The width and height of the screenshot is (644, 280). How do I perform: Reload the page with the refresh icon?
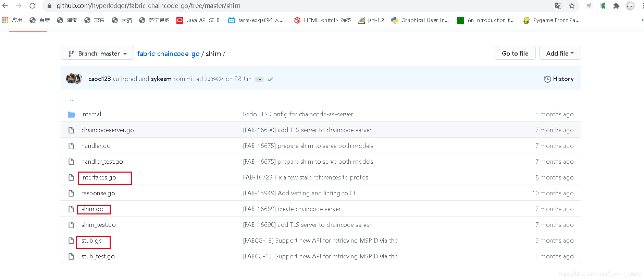[x=33, y=6]
